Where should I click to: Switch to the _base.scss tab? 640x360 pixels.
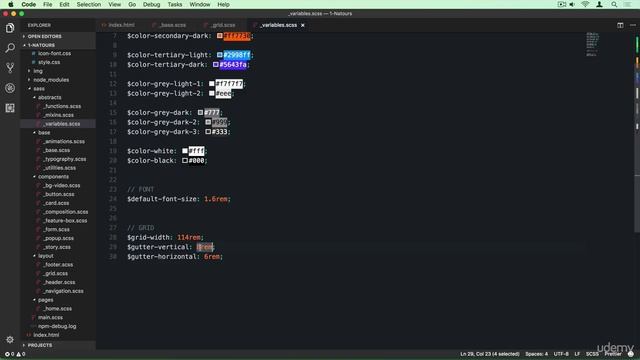(172, 25)
